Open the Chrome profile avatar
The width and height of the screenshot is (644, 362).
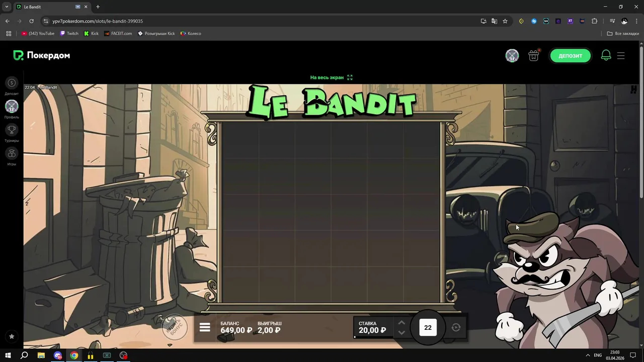[624, 21]
